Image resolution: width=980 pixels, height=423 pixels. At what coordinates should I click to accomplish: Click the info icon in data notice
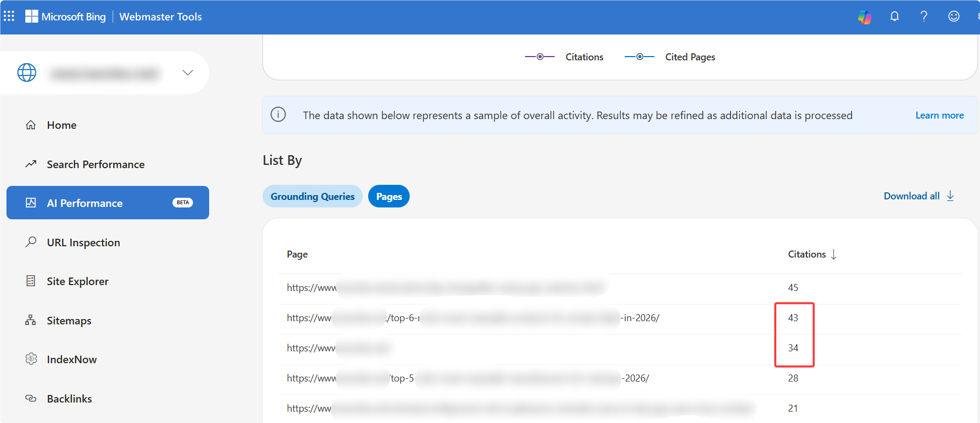click(278, 115)
